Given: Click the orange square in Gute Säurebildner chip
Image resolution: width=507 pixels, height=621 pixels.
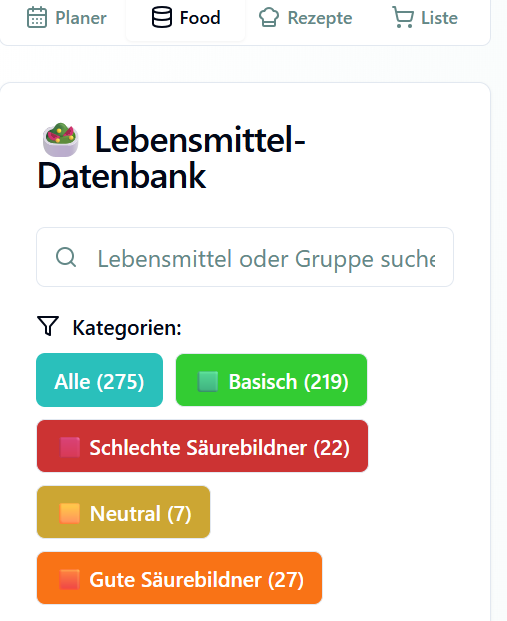Looking at the screenshot, I should (69, 579).
